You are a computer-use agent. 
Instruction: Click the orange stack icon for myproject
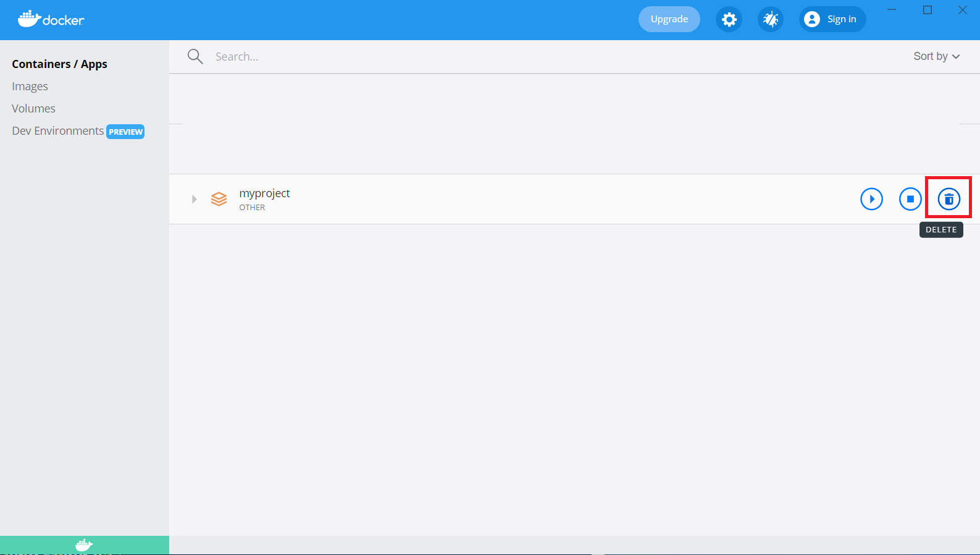click(x=219, y=199)
